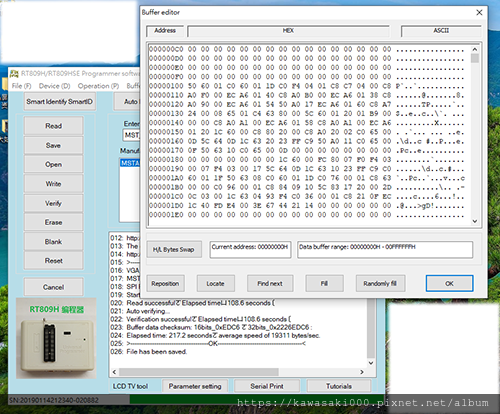The image size is (500, 414).
Task: Click the Fill button
Action: point(324,284)
